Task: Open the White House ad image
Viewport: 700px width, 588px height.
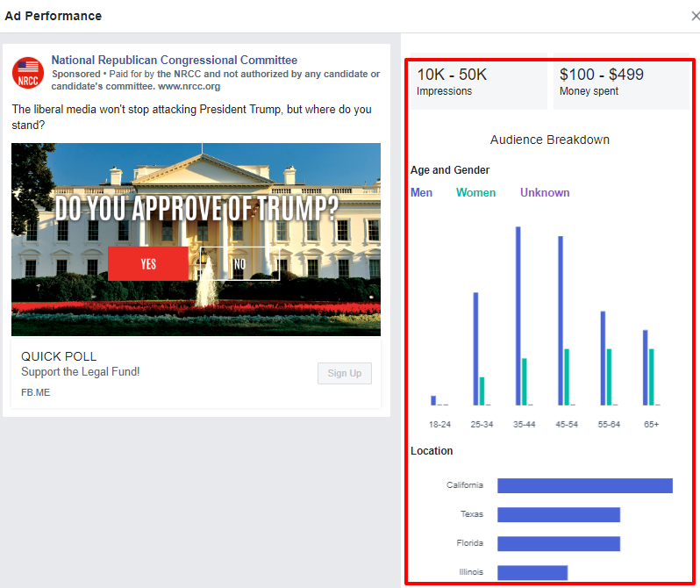Action: tap(196, 240)
